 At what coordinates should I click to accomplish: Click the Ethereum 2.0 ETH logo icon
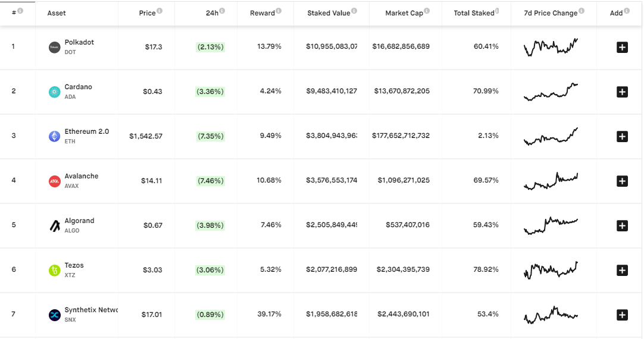(55, 136)
